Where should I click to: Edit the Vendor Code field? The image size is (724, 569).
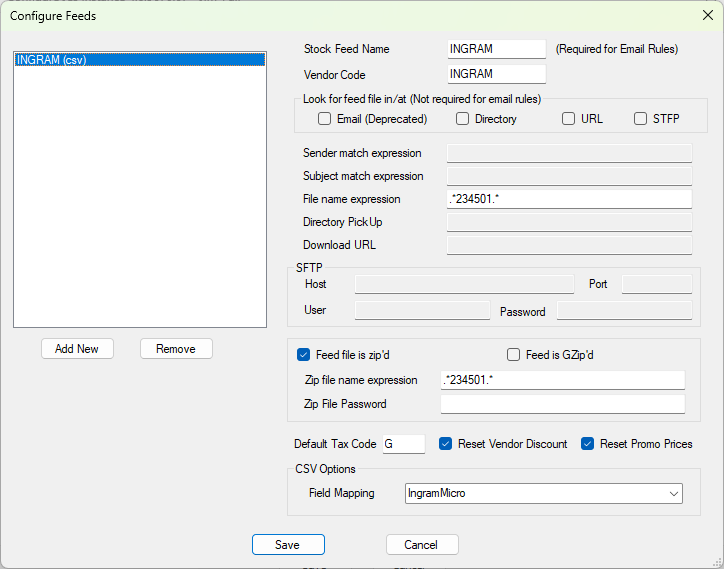(x=496, y=74)
